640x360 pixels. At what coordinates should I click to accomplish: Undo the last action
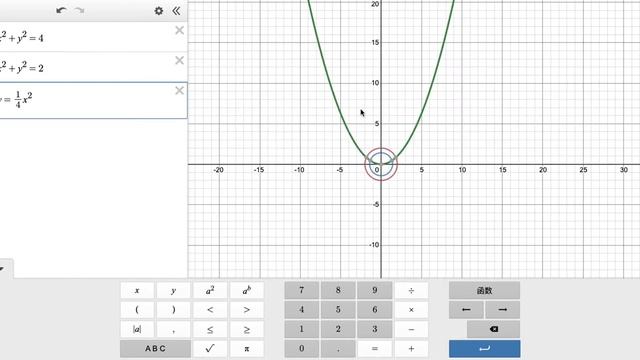[61, 11]
